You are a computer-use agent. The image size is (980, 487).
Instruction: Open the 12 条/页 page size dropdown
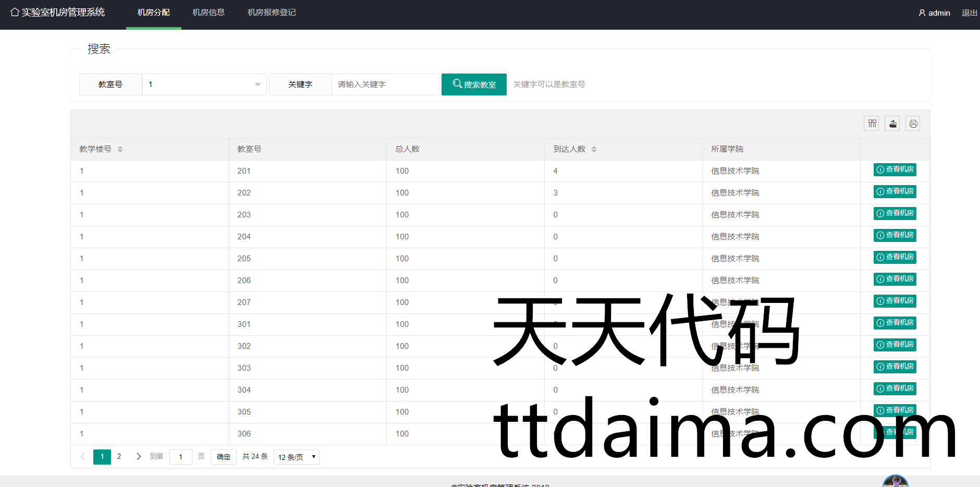pyautogui.click(x=296, y=457)
